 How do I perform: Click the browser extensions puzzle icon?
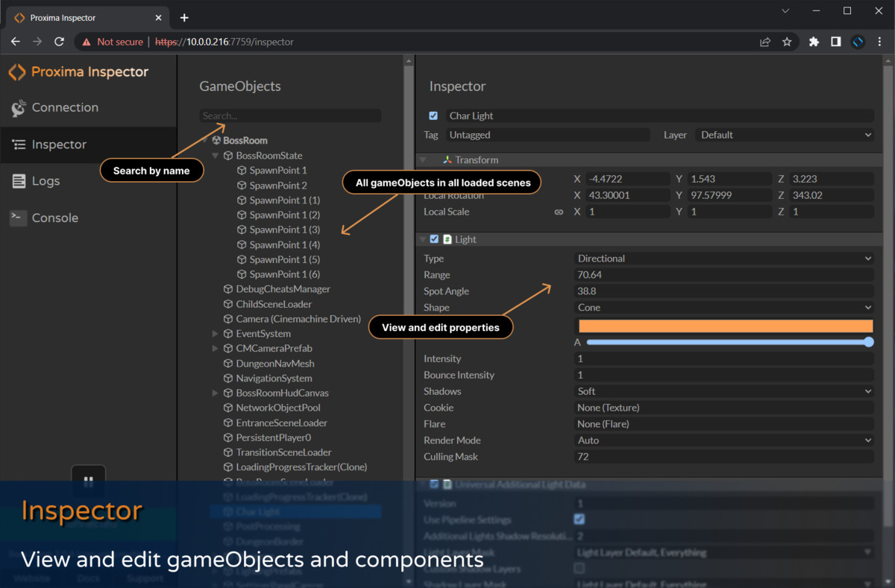click(x=814, y=42)
